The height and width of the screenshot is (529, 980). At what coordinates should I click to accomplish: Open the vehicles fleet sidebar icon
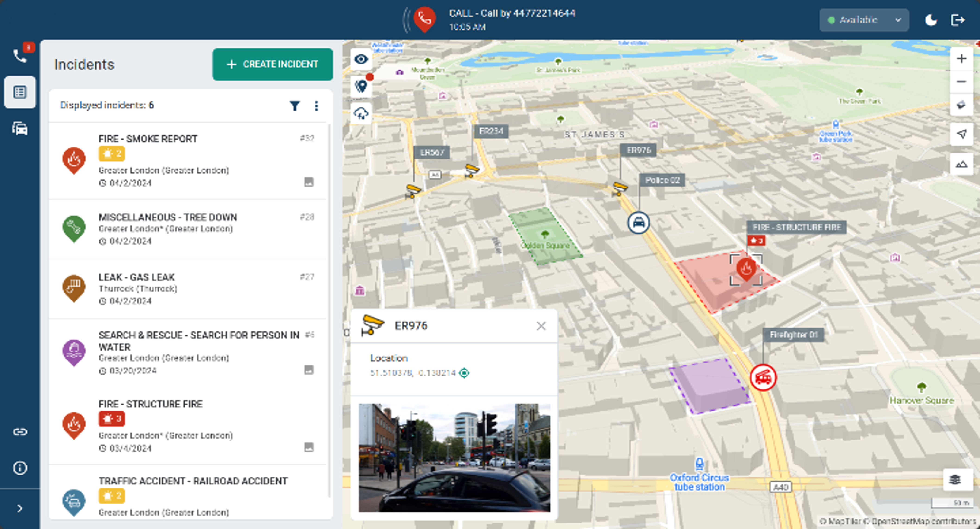20,129
